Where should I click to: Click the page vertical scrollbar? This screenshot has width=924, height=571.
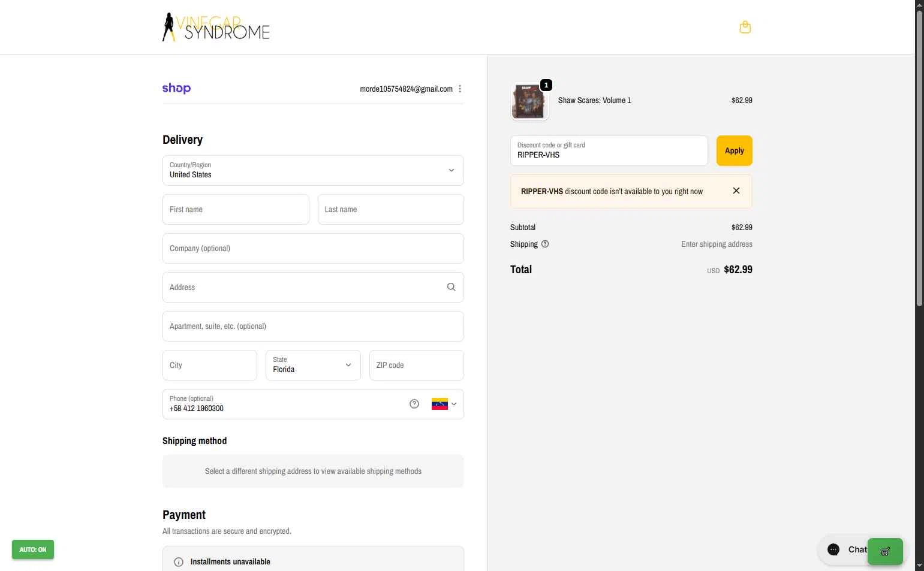pyautogui.click(x=919, y=159)
